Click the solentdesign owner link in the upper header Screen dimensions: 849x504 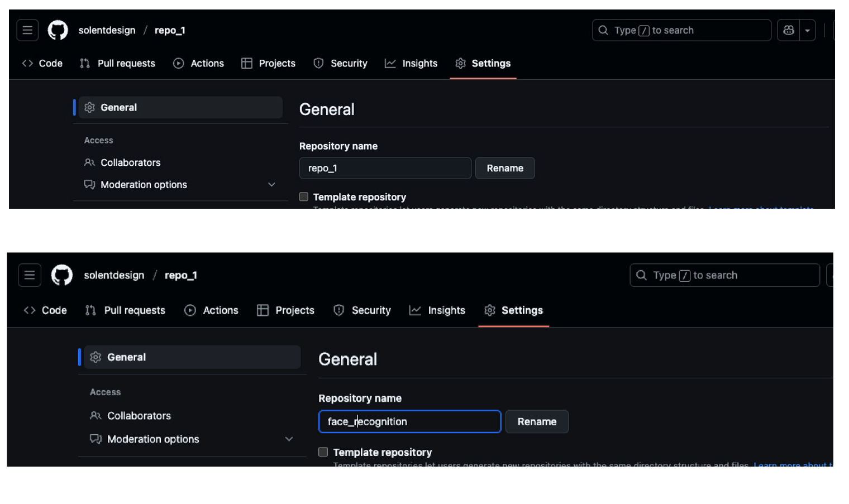(x=107, y=31)
